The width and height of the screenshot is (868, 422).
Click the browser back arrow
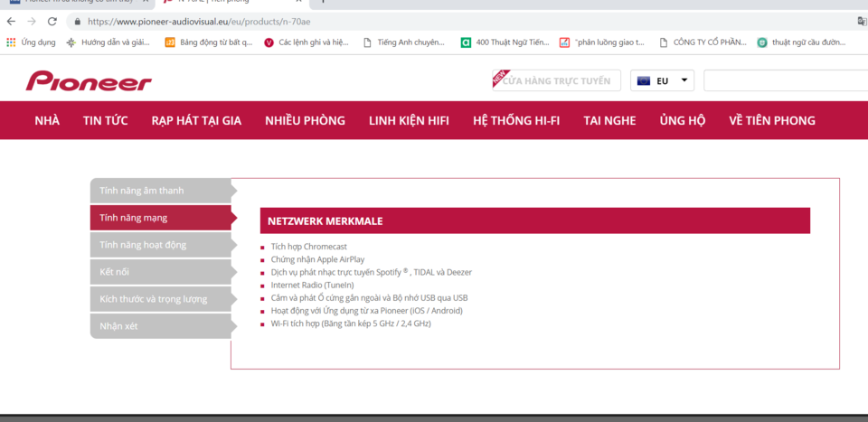pyautogui.click(x=11, y=22)
